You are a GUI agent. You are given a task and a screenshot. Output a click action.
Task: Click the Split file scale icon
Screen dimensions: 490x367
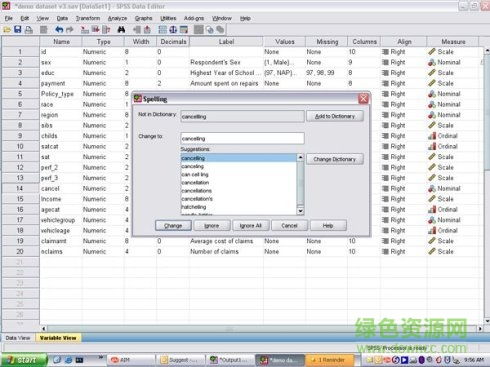pos(173,30)
